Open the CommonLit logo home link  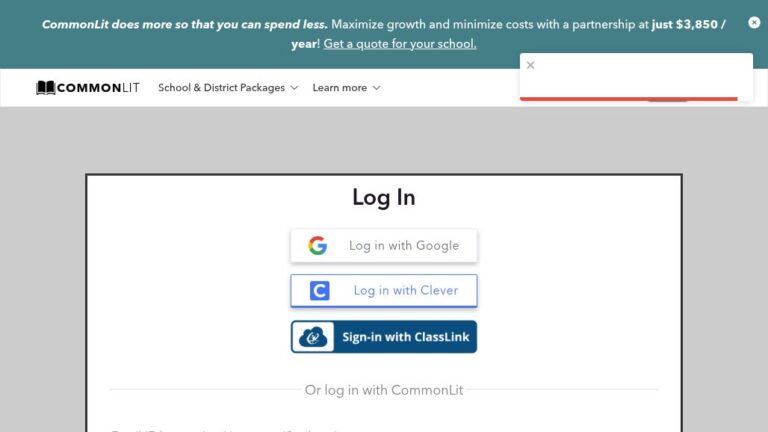point(88,88)
